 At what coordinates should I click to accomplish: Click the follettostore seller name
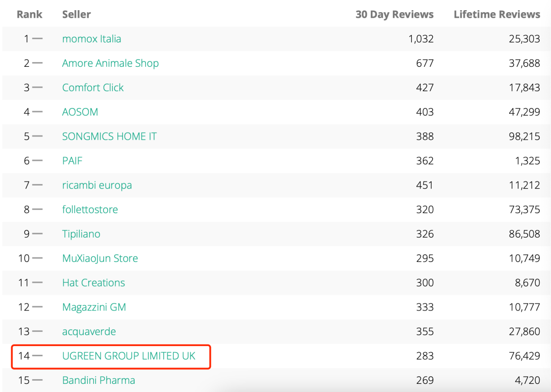[x=90, y=210]
